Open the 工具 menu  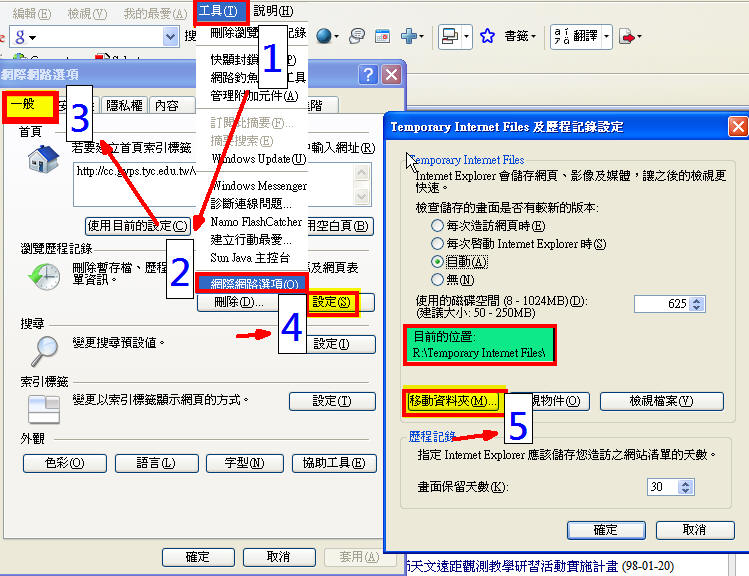coord(221,11)
